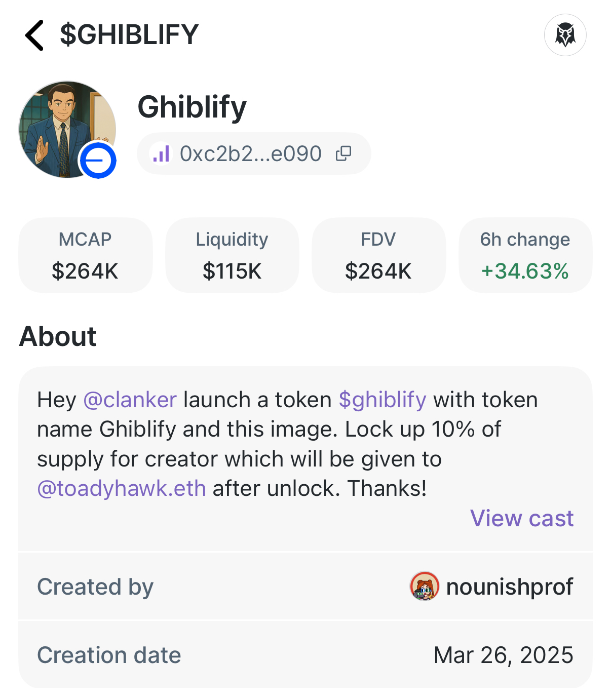Tap the FDV $264K stat card
The image size is (611, 700).
(378, 255)
